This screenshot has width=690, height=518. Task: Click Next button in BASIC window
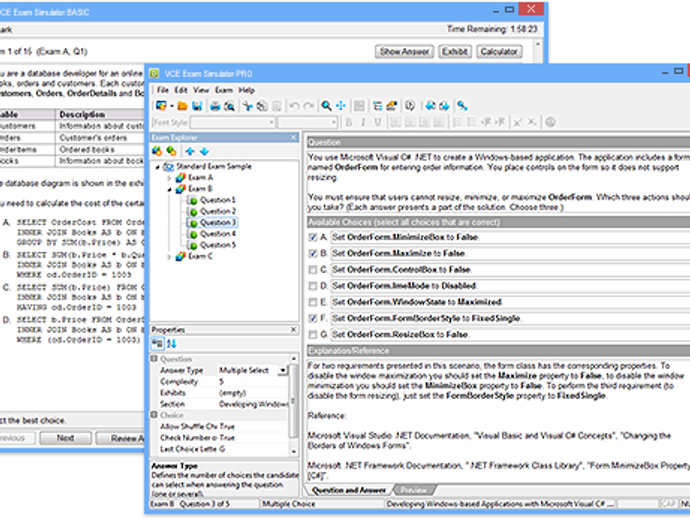(66, 438)
